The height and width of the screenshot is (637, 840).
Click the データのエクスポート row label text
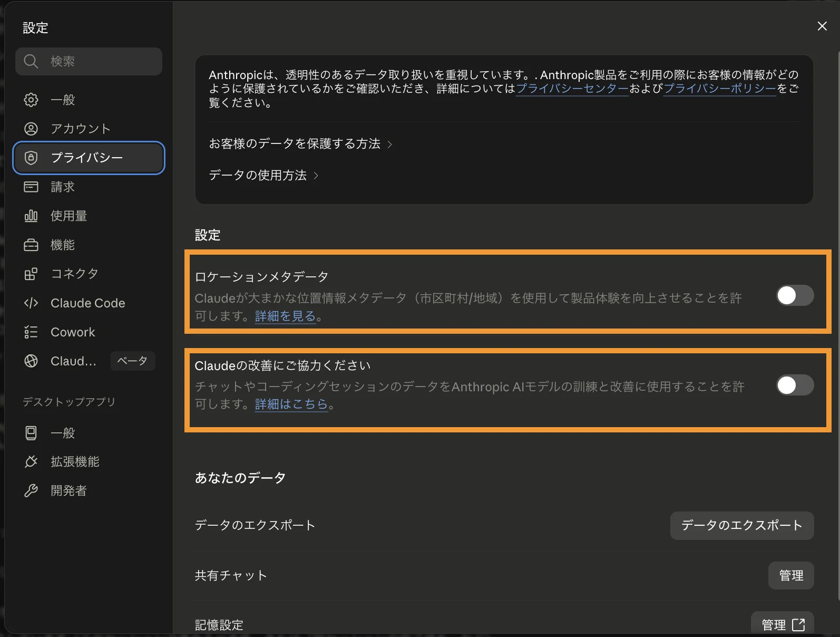(255, 525)
